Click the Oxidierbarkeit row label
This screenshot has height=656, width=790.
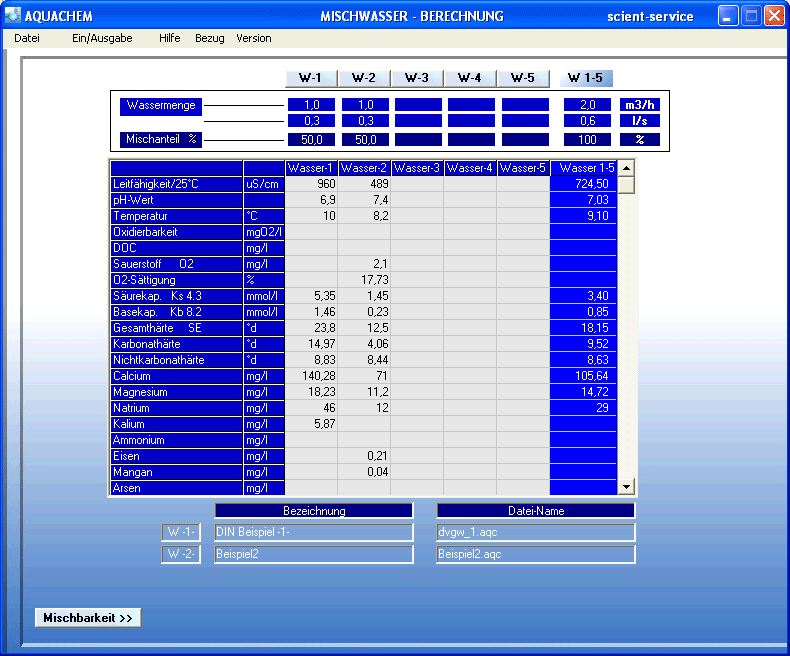coord(176,232)
